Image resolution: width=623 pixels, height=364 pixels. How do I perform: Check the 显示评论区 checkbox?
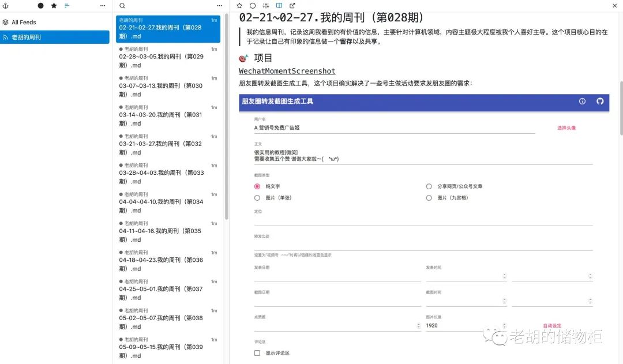tap(257, 353)
